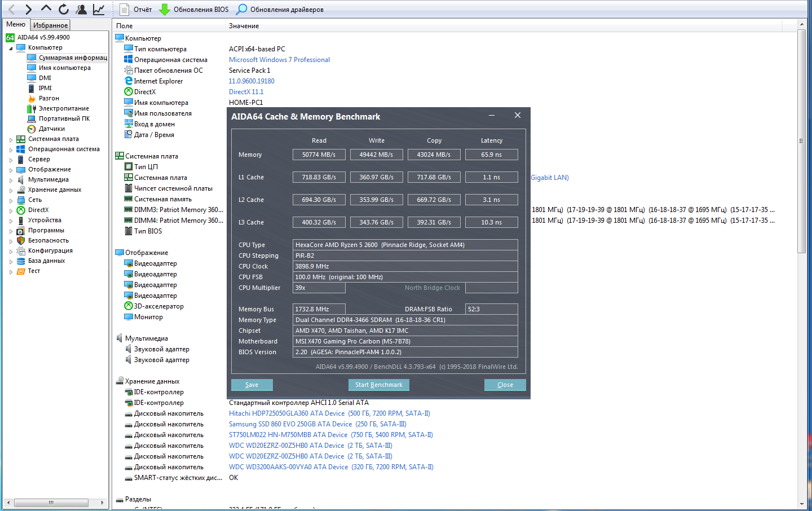Click the База данных database icon

[x=21, y=261]
